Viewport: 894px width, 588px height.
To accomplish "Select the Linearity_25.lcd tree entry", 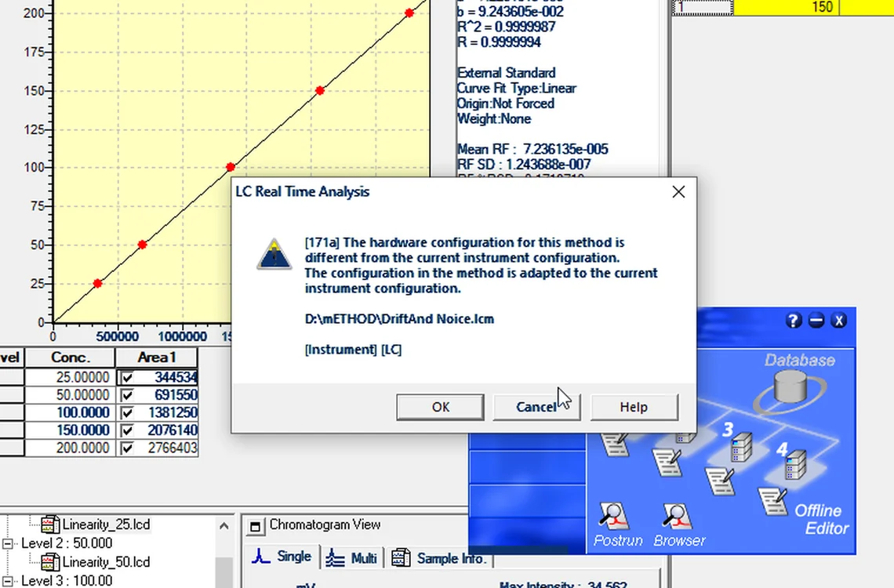I will point(106,524).
